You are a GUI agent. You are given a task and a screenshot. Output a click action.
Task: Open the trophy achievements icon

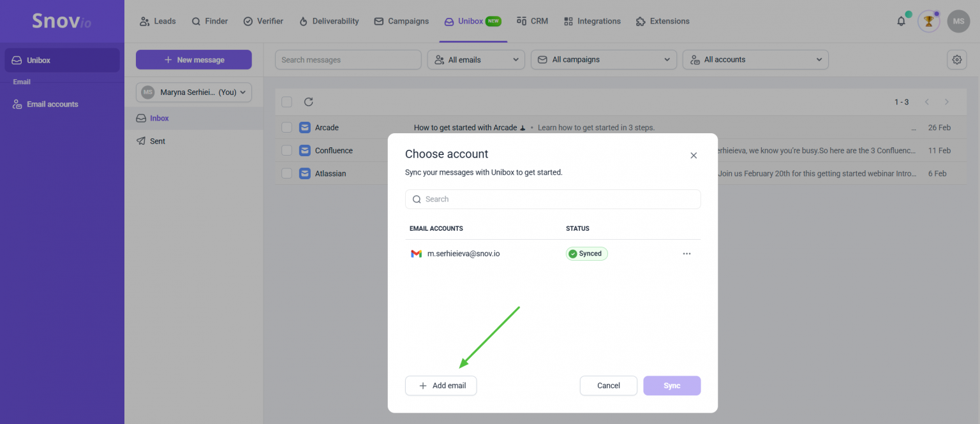pos(929,21)
